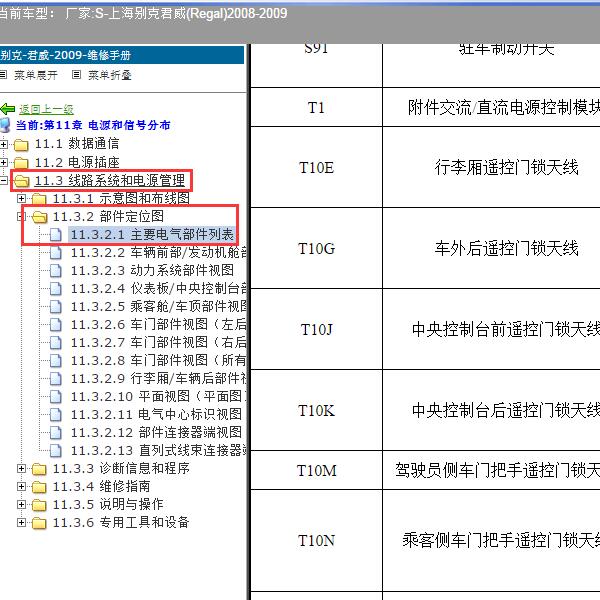
Task: Click the folder icon of 11.3.6 专用工具和设备
Action: tap(39, 523)
